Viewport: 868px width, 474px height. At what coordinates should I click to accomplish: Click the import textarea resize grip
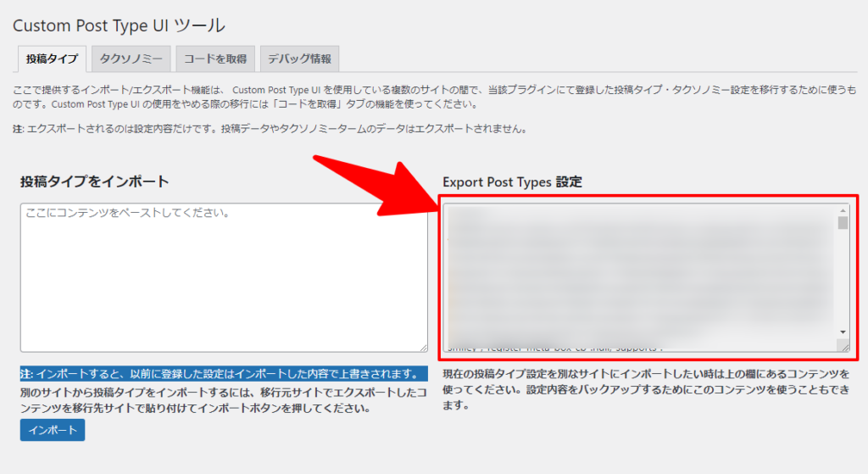pyautogui.click(x=422, y=346)
